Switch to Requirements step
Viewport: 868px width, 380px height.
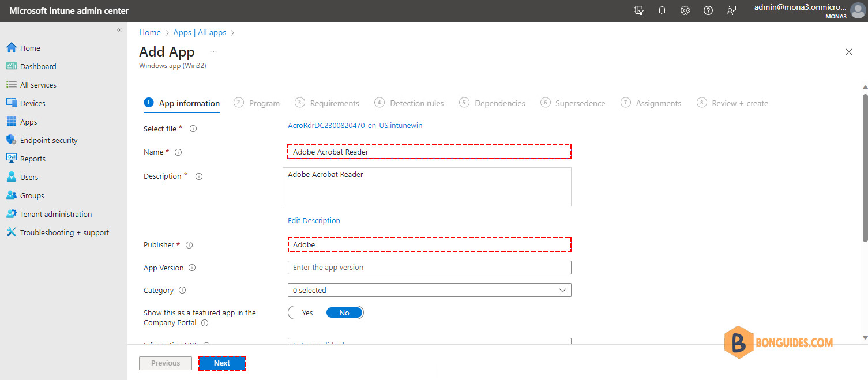[327, 103]
